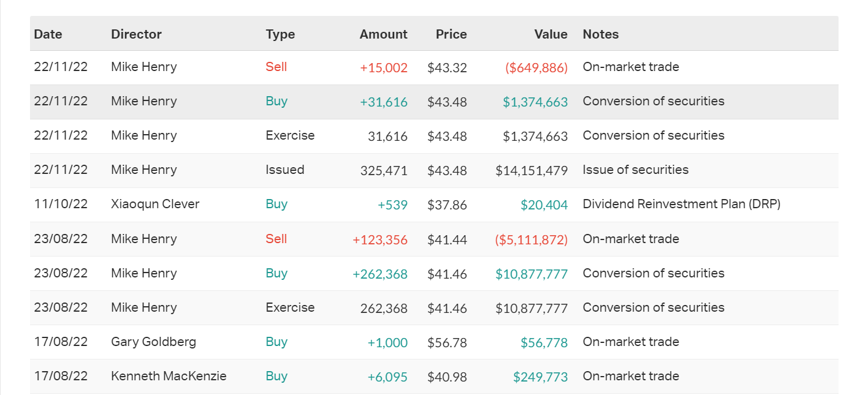This screenshot has height=395, width=868.
Task: Open Kenneth MacKenzie director entry
Action: point(169,376)
